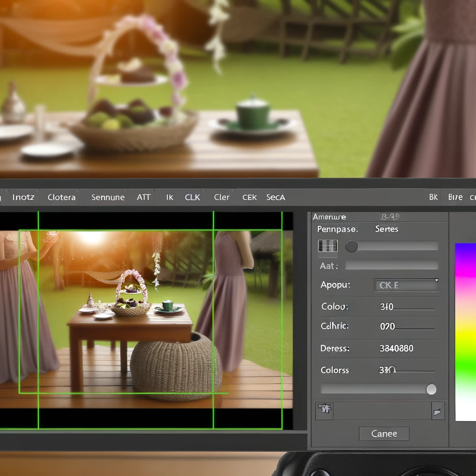
Task: Click the Canee button
Action: point(384,434)
